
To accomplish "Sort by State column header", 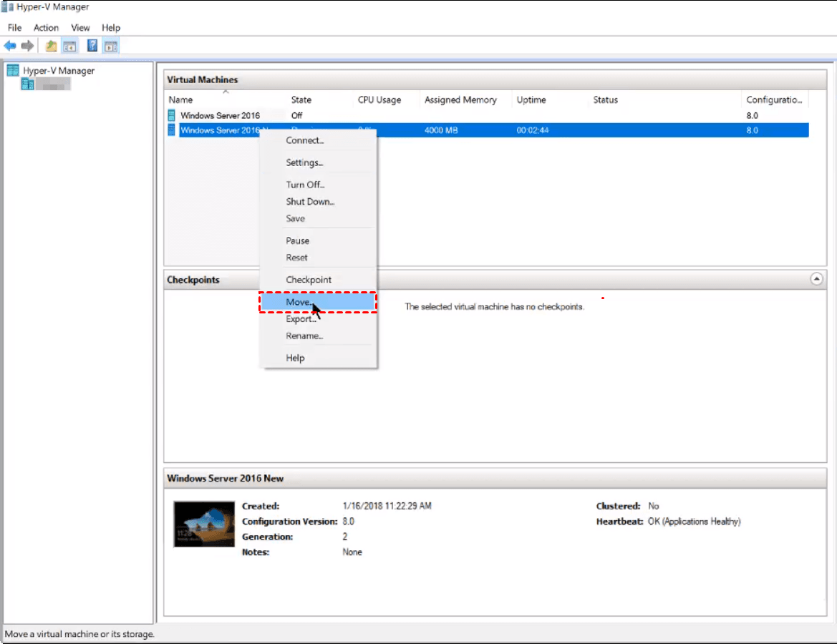I will click(321, 99).
